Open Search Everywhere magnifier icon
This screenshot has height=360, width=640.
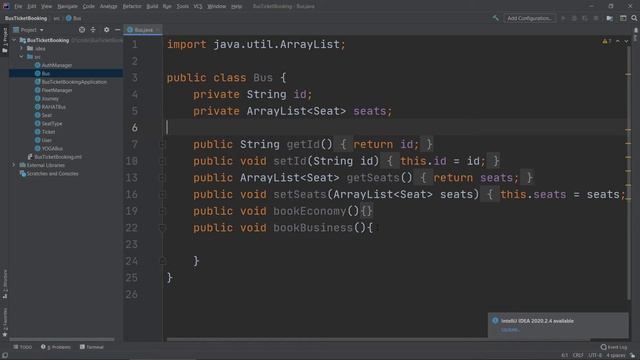point(634,18)
